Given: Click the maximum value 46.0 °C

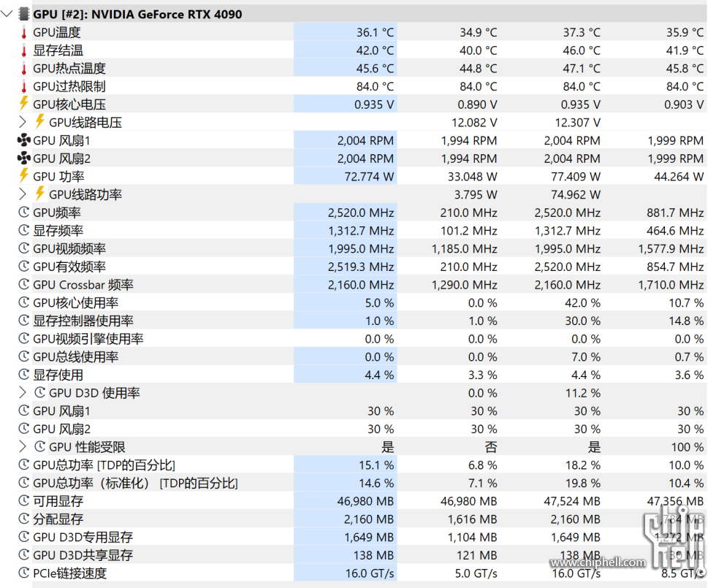Looking at the screenshot, I should pos(582,50).
